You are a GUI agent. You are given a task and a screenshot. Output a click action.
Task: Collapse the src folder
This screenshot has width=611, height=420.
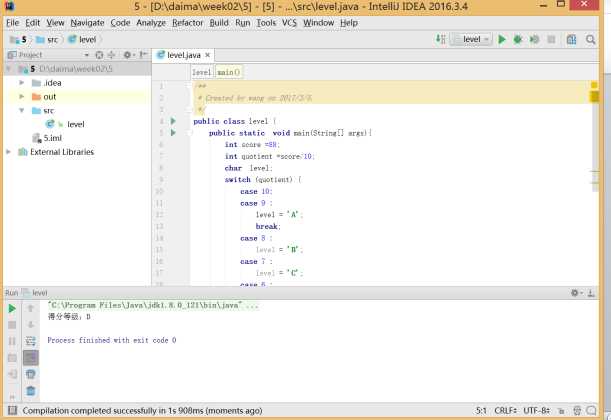22,111
